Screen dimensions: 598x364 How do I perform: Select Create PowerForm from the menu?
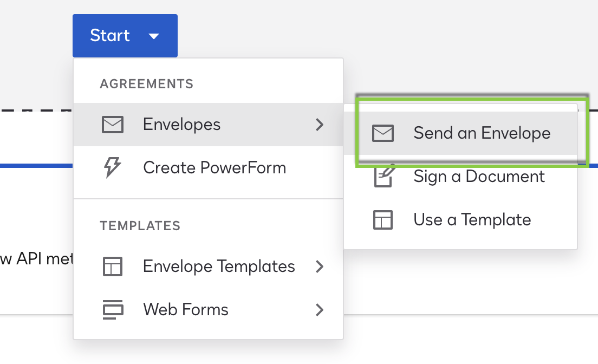point(214,167)
